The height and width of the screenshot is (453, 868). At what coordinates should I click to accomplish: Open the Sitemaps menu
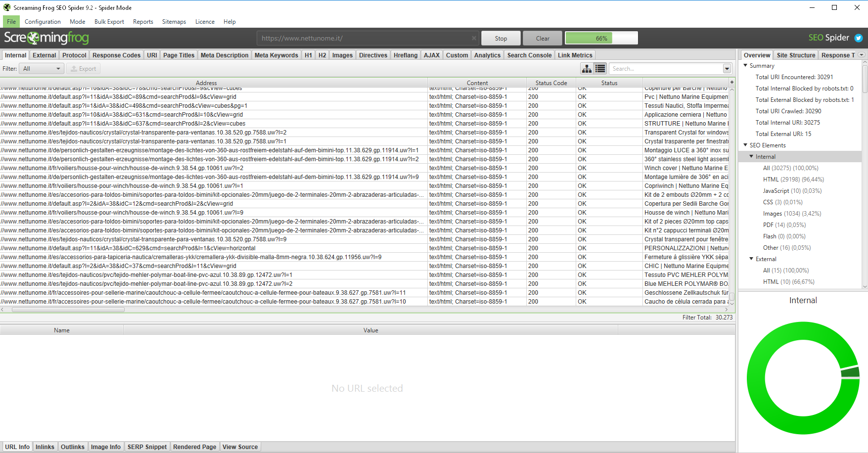(174, 22)
